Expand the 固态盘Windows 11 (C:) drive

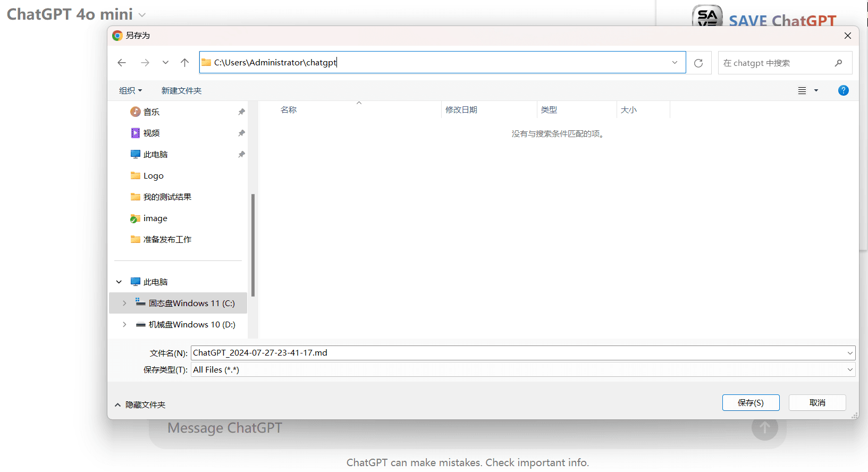click(x=124, y=303)
